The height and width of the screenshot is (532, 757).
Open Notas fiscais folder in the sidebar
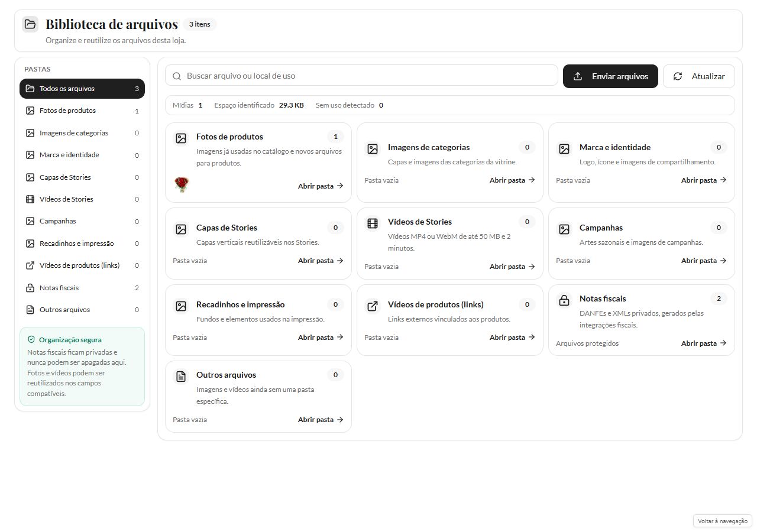point(82,288)
